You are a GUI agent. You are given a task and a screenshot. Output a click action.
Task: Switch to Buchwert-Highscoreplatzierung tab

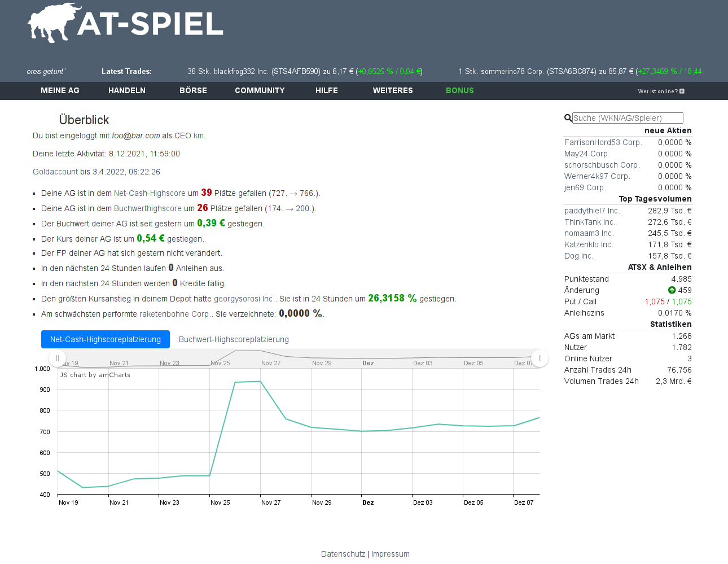tap(234, 339)
